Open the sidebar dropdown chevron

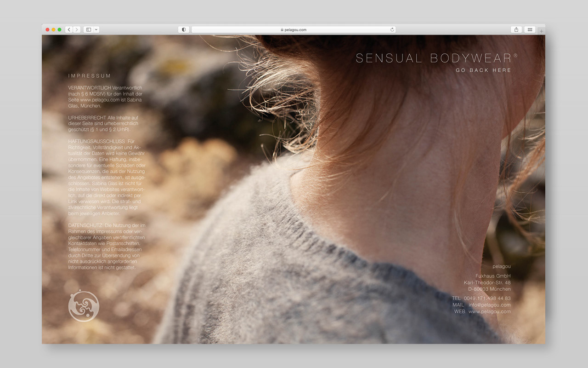point(96,29)
